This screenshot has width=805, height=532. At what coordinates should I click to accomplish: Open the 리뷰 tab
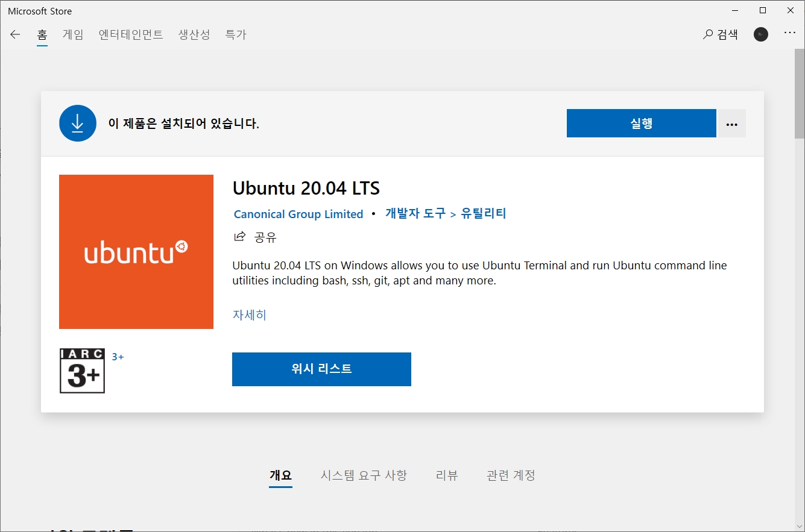[447, 475]
